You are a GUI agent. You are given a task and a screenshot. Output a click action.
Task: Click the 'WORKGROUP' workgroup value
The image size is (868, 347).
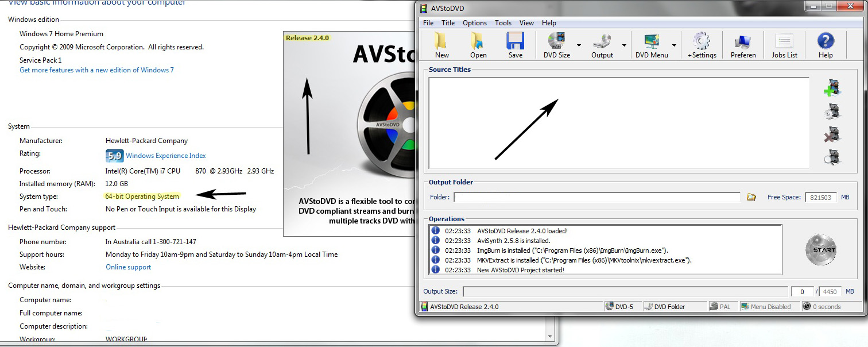click(126, 340)
